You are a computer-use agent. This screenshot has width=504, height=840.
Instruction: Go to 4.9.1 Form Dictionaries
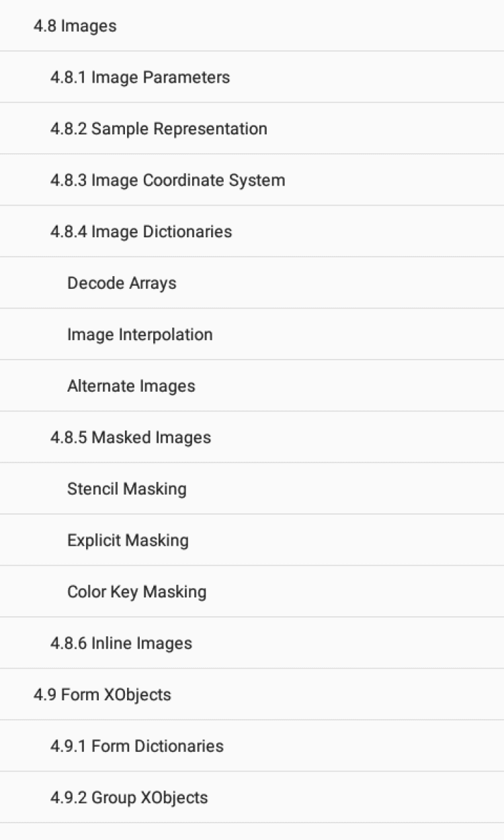pyautogui.click(x=136, y=746)
